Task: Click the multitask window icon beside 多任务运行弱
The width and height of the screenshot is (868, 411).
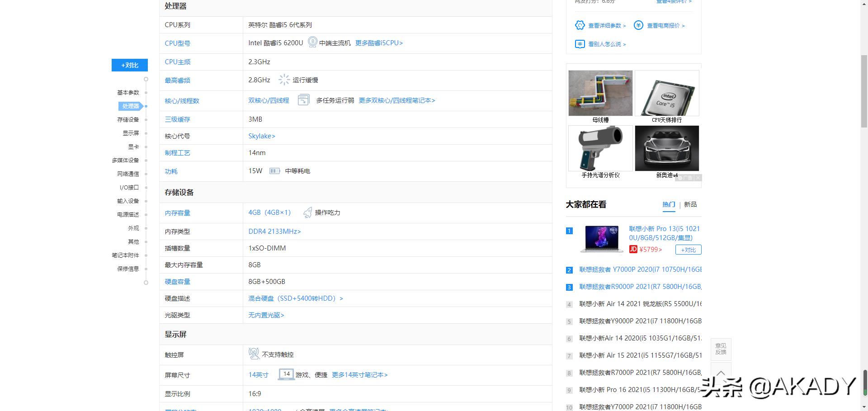Action: coord(303,100)
